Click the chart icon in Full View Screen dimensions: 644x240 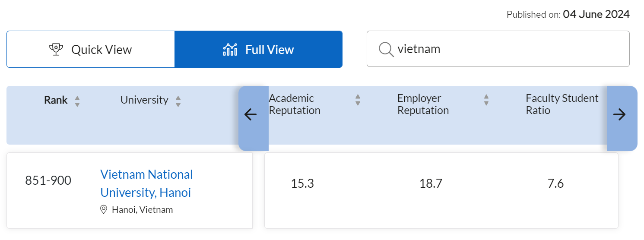tap(230, 50)
